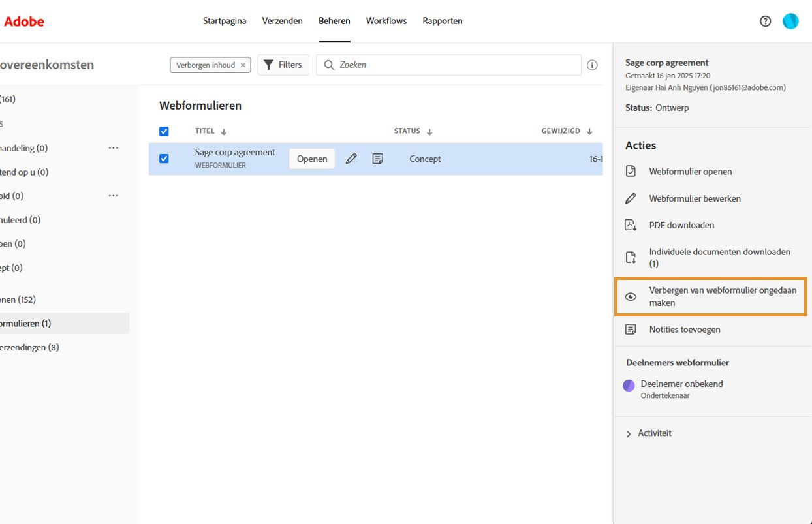Click the pencil edit icon in row
Viewport: 812px width, 524px height.
tap(351, 159)
